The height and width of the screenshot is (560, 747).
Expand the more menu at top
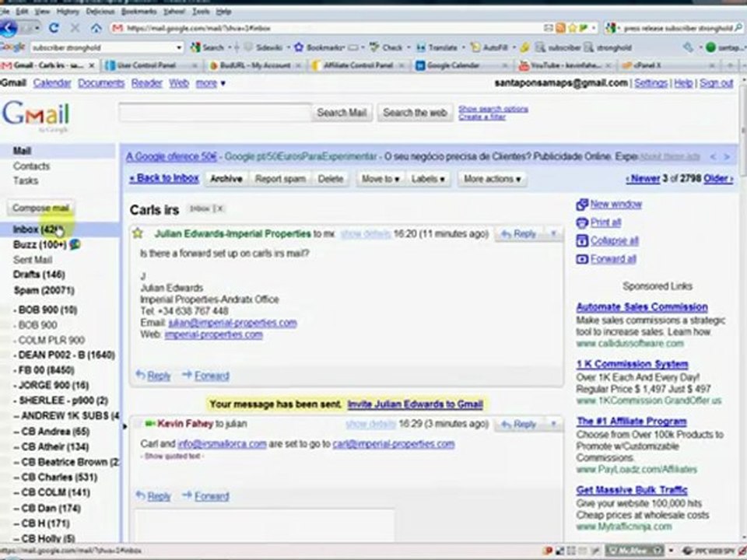pyautogui.click(x=210, y=83)
